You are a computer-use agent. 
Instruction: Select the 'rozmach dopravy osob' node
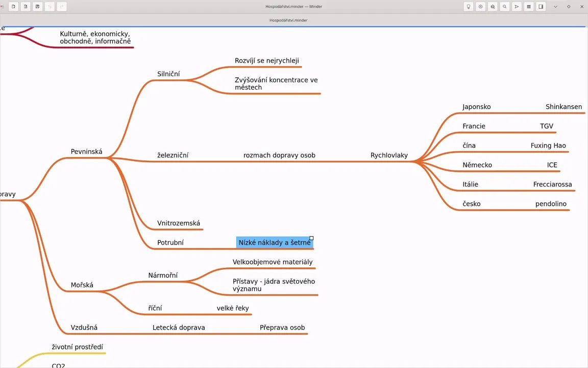(279, 155)
